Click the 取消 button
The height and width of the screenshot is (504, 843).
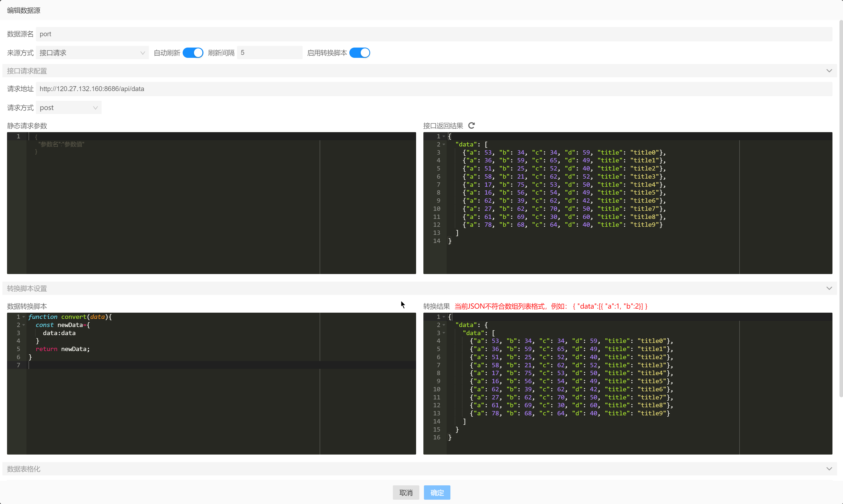pos(406,492)
